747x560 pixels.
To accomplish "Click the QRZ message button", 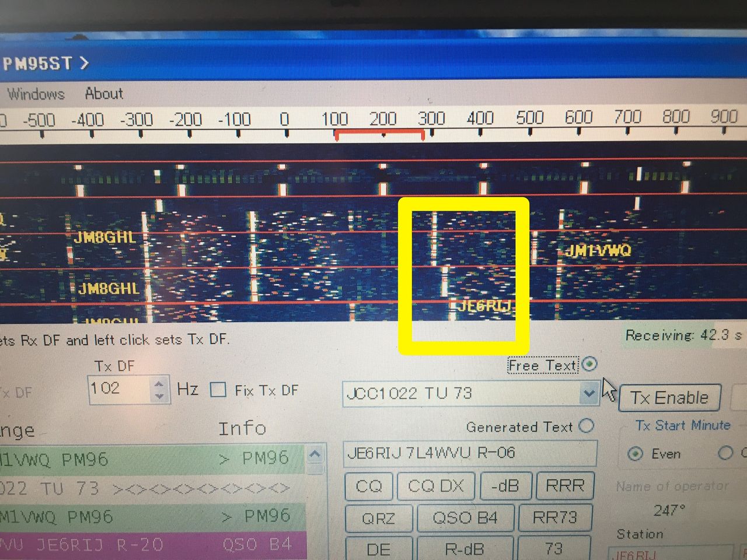I will point(378,518).
